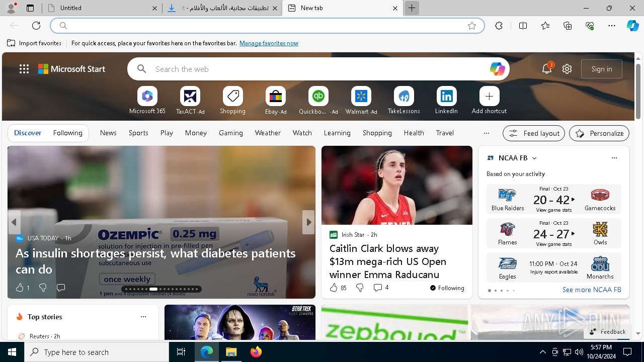Go to previous carousel slide arrow
Screen dimensions: 644x362
pyautogui.click(x=14, y=222)
